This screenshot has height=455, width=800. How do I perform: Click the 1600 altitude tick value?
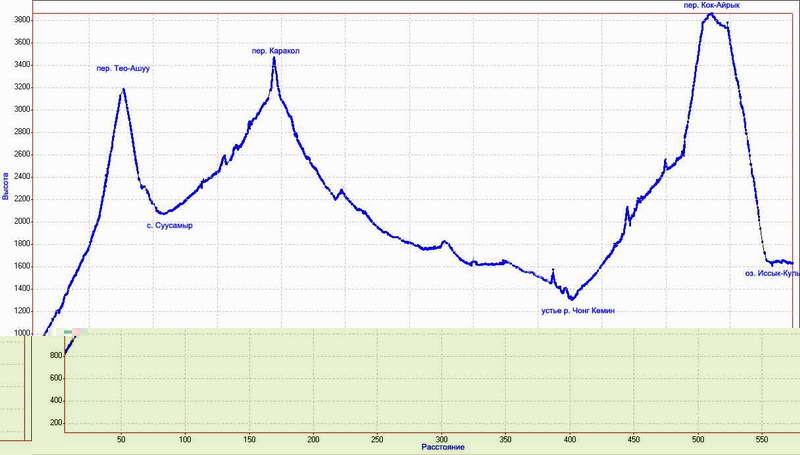tap(22, 267)
